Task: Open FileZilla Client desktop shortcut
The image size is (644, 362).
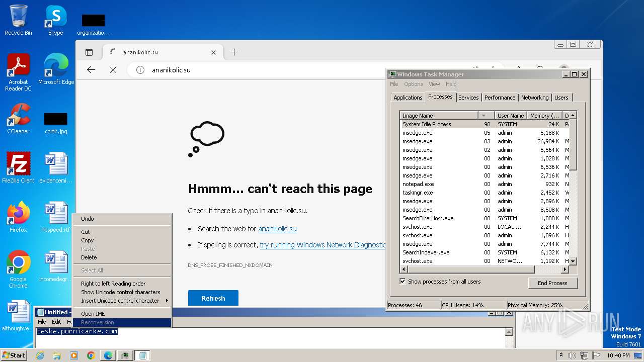Action: [x=18, y=168]
